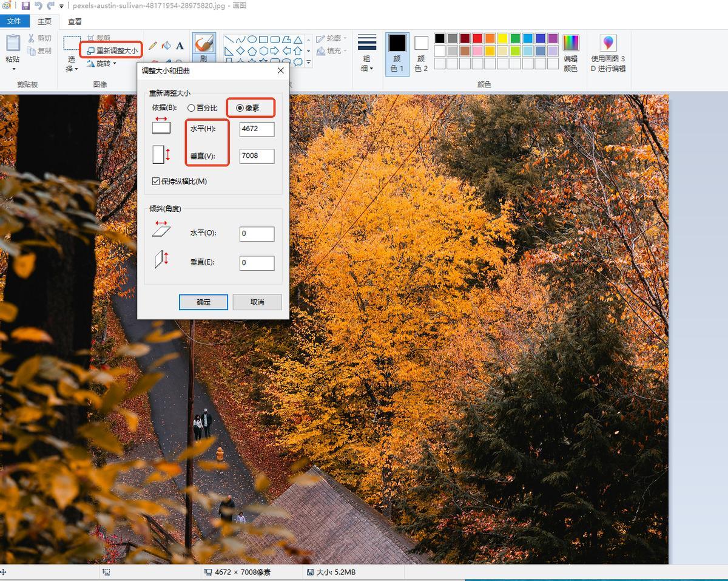Pick the red color swatch in palette

coord(477,38)
